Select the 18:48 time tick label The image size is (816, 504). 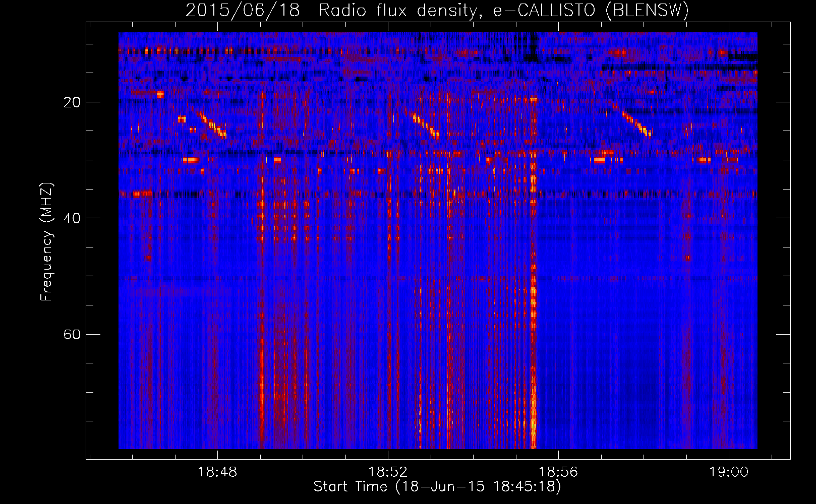pos(217,472)
